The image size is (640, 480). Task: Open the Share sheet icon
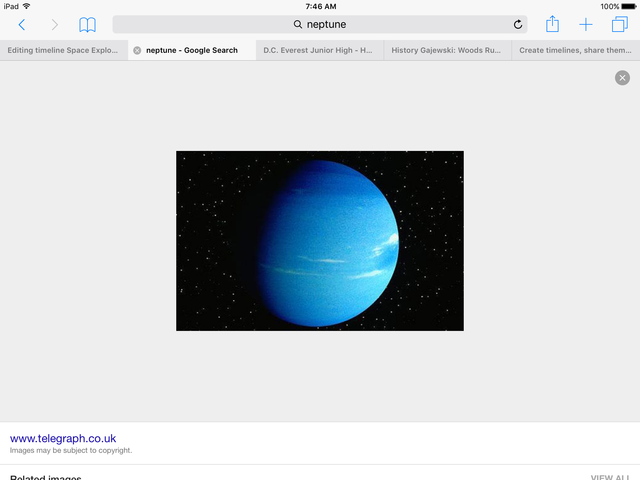[x=552, y=24]
